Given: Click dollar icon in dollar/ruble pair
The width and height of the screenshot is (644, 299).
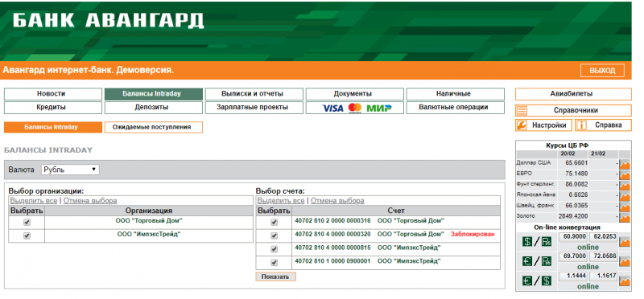Looking at the screenshot, I should [x=527, y=242].
